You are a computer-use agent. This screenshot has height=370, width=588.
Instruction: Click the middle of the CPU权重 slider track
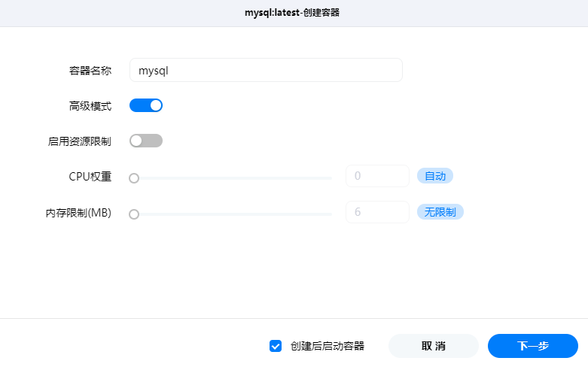click(x=233, y=178)
